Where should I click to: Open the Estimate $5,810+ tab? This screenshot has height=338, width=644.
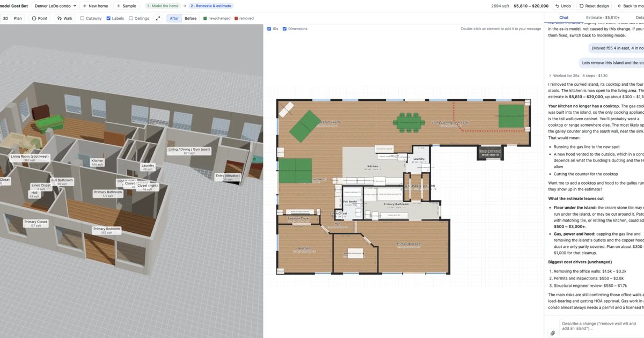click(603, 18)
